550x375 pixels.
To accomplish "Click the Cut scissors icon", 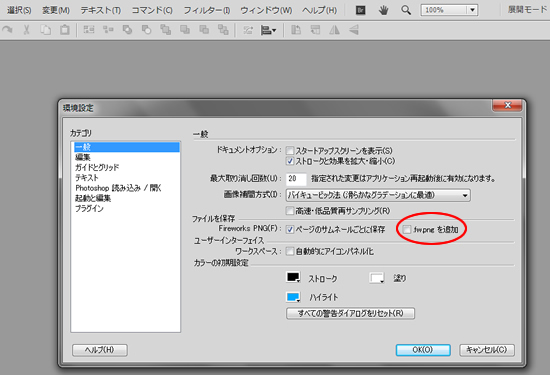I will click(x=26, y=30).
